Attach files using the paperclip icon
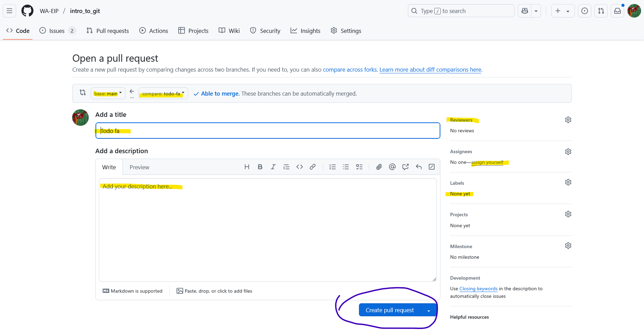 (379, 167)
